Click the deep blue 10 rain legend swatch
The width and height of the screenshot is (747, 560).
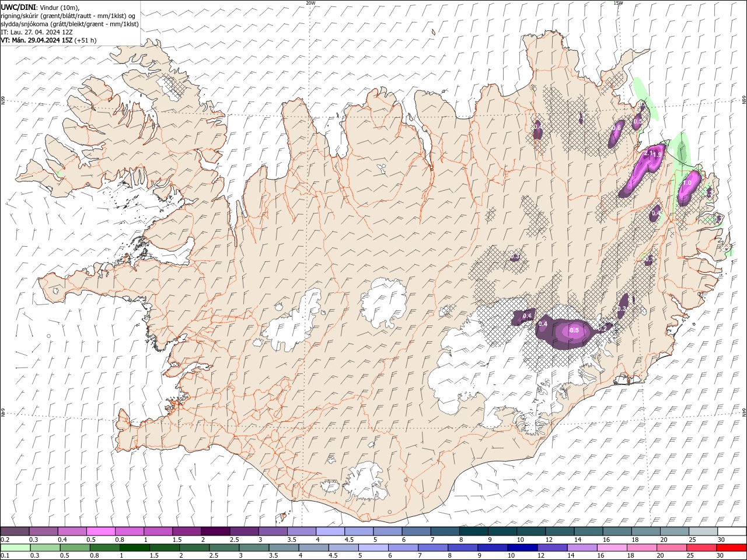[x=523, y=548]
